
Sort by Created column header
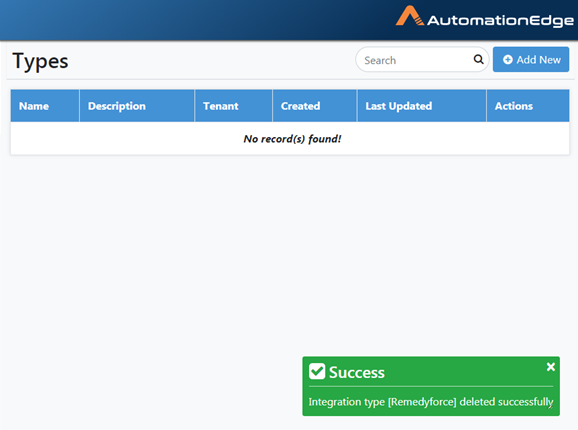tap(300, 106)
